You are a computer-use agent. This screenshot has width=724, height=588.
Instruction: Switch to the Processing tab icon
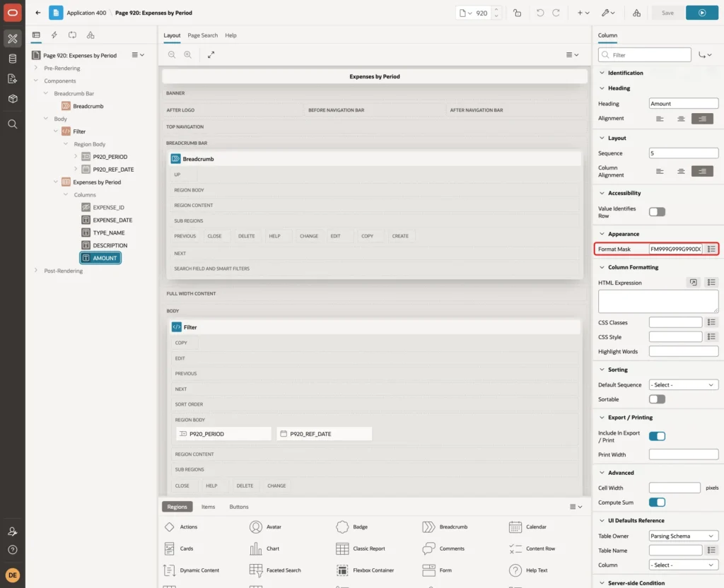coord(73,35)
